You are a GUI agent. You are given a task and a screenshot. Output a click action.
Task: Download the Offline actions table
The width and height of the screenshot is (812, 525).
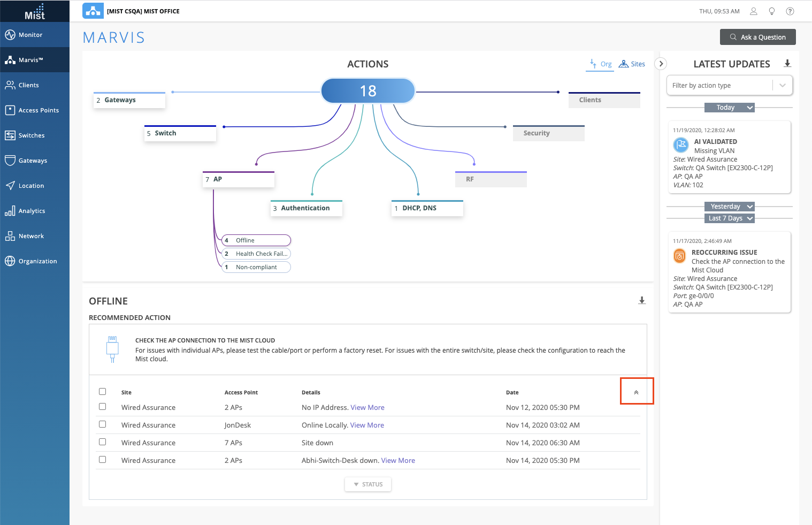pyautogui.click(x=641, y=301)
